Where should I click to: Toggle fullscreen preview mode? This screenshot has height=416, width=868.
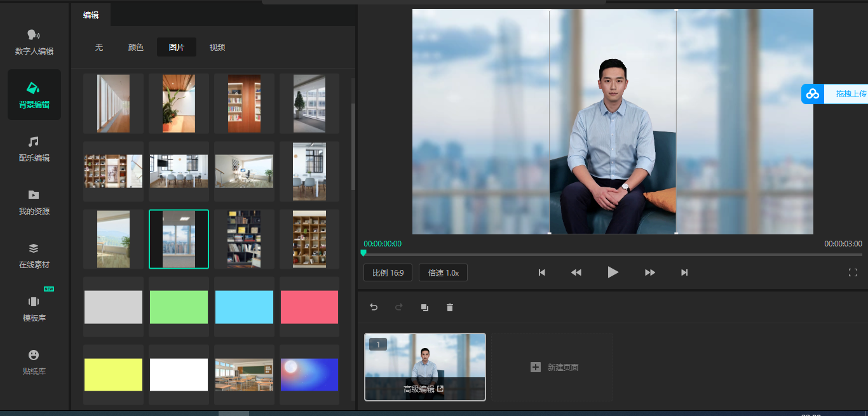[853, 272]
